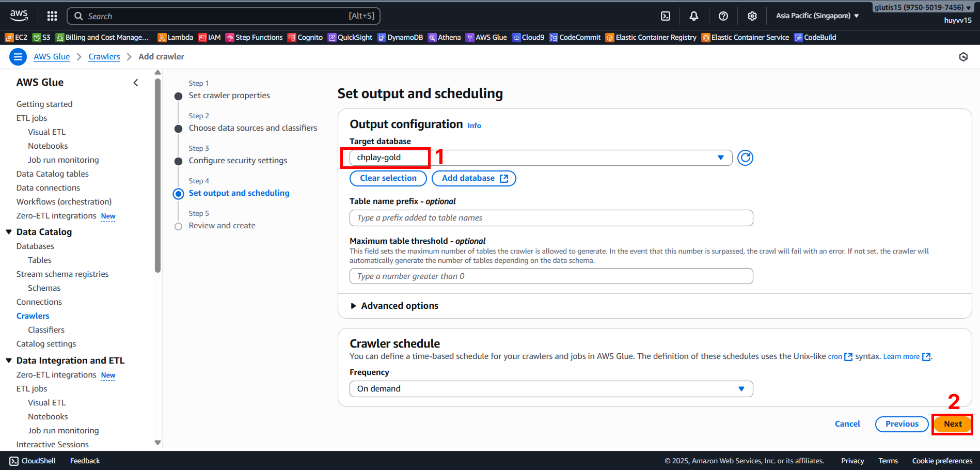This screenshot has height=470, width=980.
Task: Click the Add database button
Action: coord(473,178)
